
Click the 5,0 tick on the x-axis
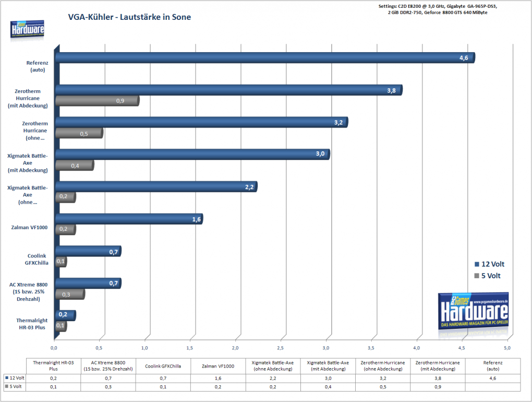(x=507, y=348)
